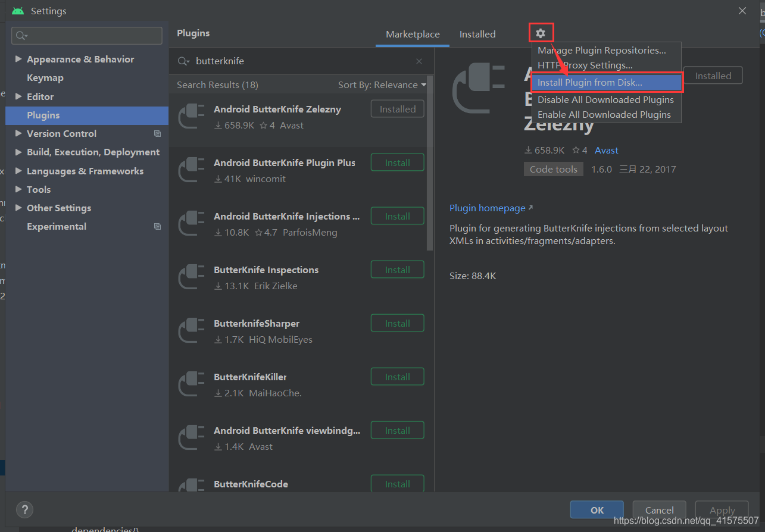Focus the settings search field
Viewport: 765px width, 532px height.
pos(87,36)
